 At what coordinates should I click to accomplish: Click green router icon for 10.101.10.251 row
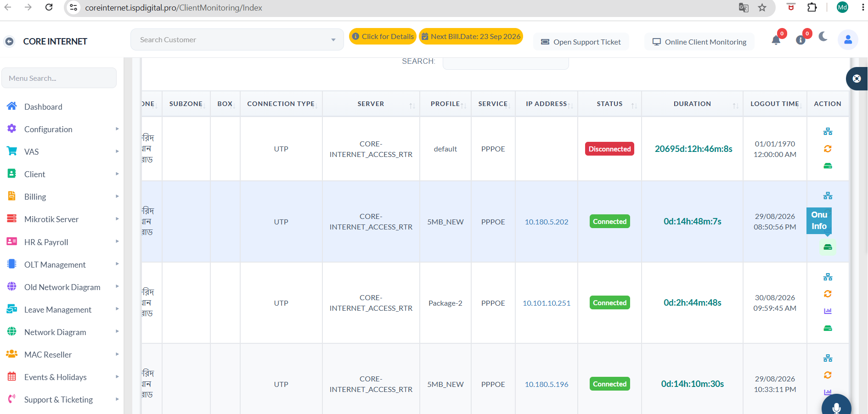pos(828,328)
